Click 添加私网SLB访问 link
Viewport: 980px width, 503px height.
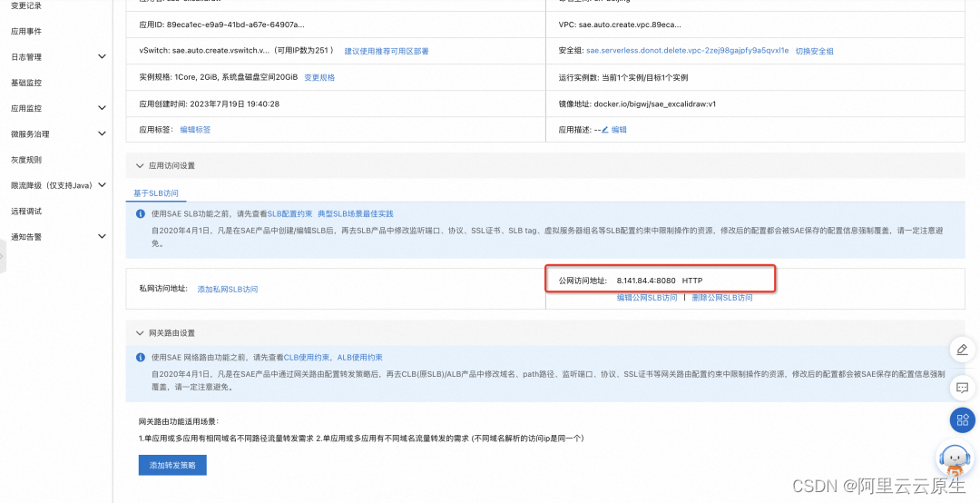pyautogui.click(x=228, y=289)
